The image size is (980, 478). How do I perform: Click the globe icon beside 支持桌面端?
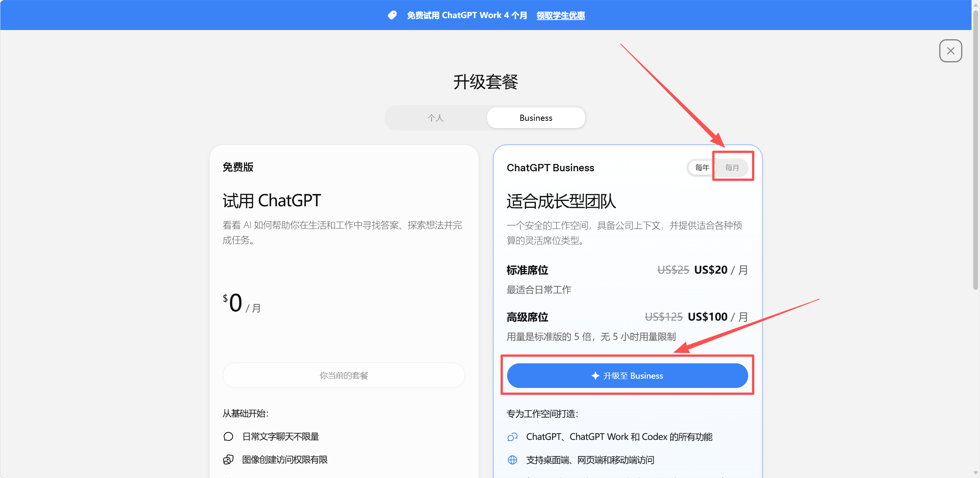click(x=512, y=460)
